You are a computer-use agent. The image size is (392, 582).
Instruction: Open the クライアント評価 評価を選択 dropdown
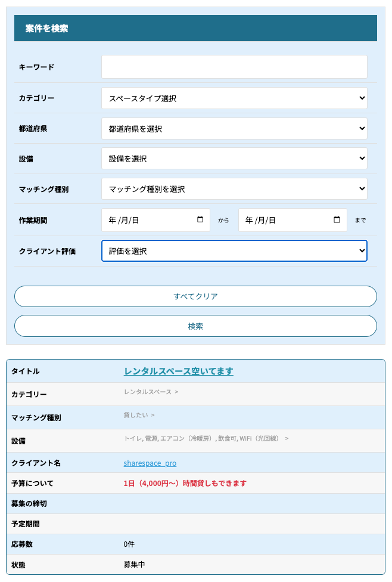(234, 251)
